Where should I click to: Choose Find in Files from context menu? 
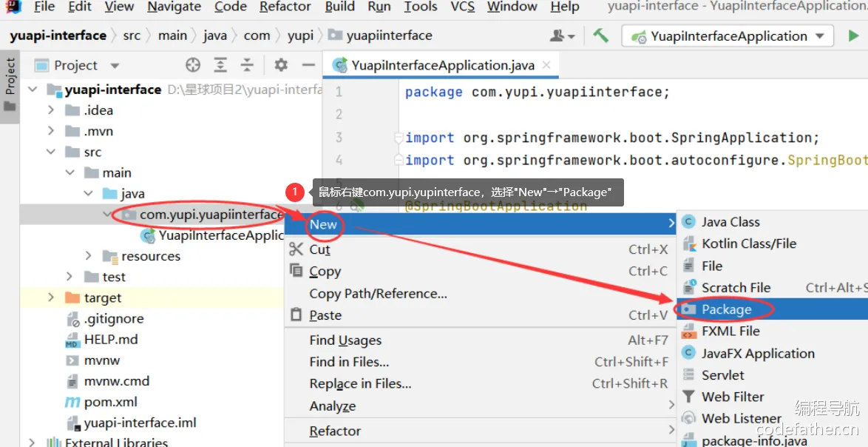point(481,362)
